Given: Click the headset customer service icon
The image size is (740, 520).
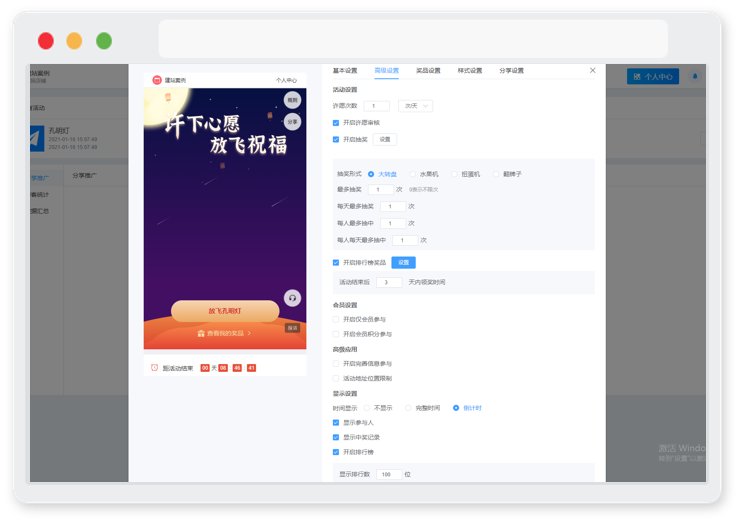Looking at the screenshot, I should click(x=293, y=298).
